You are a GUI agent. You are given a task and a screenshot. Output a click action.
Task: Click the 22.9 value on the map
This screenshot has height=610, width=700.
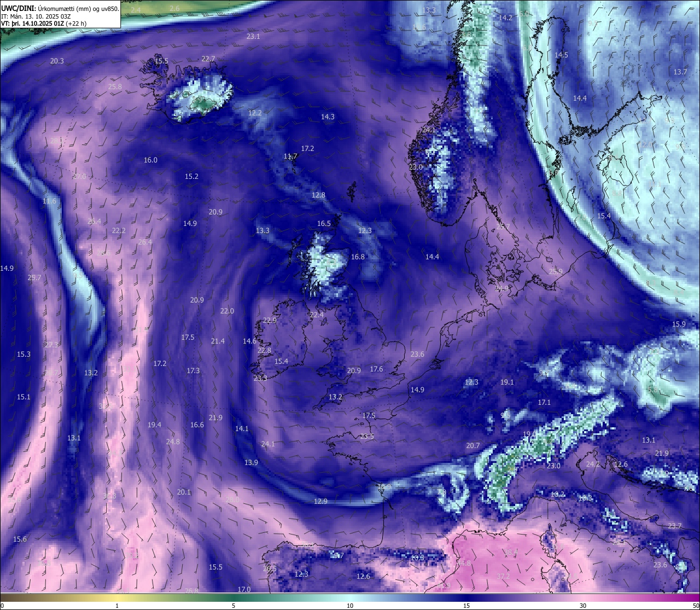(270, 320)
